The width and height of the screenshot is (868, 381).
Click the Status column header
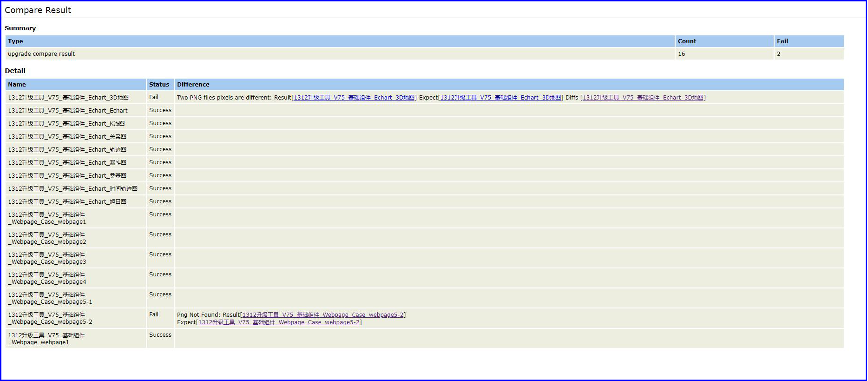pos(159,85)
